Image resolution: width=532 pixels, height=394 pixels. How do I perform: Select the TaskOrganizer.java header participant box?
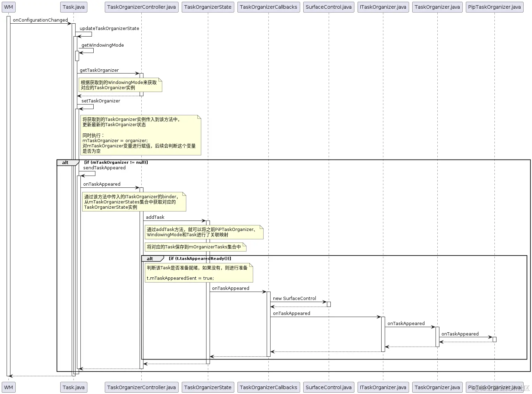pyautogui.click(x=437, y=7)
